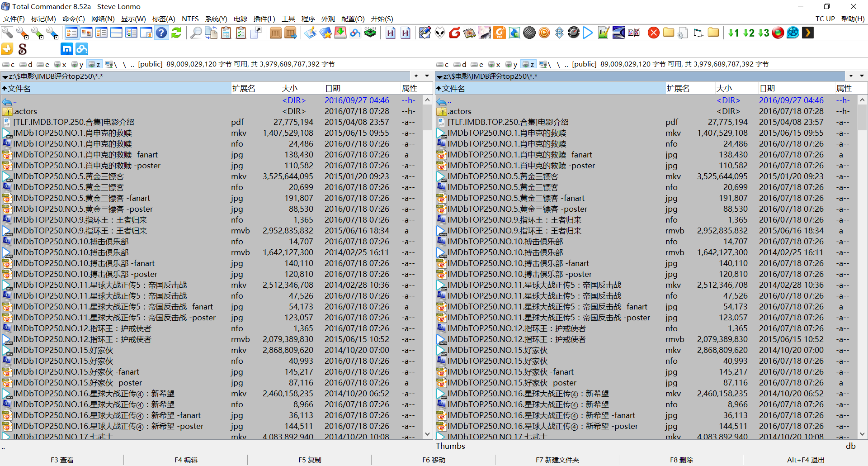The width and height of the screenshot is (868, 466).
Task: Expand dropdown history on left panel path bar
Action: pyautogui.click(x=5, y=76)
